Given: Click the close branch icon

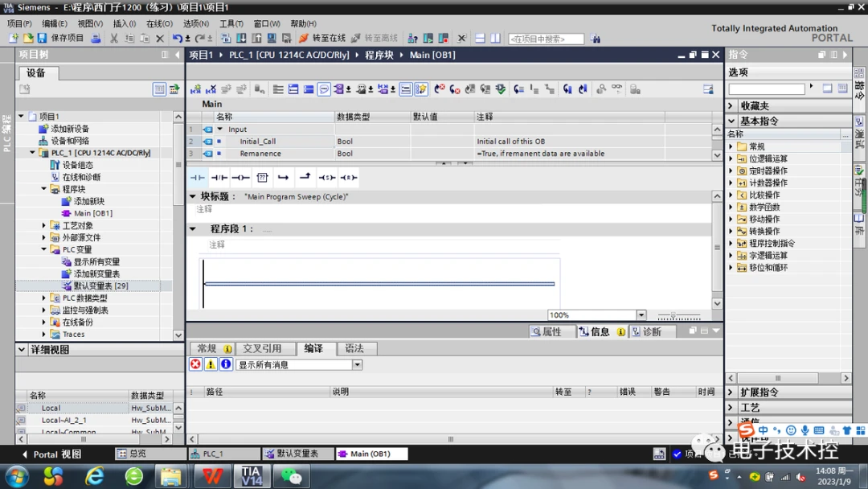Looking at the screenshot, I should point(305,177).
